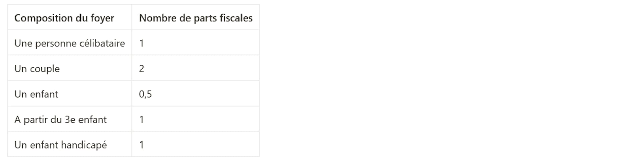This screenshot has height=162, width=644.
Task: Select the "A partir du 3e enfant" cell
Action: [60, 120]
